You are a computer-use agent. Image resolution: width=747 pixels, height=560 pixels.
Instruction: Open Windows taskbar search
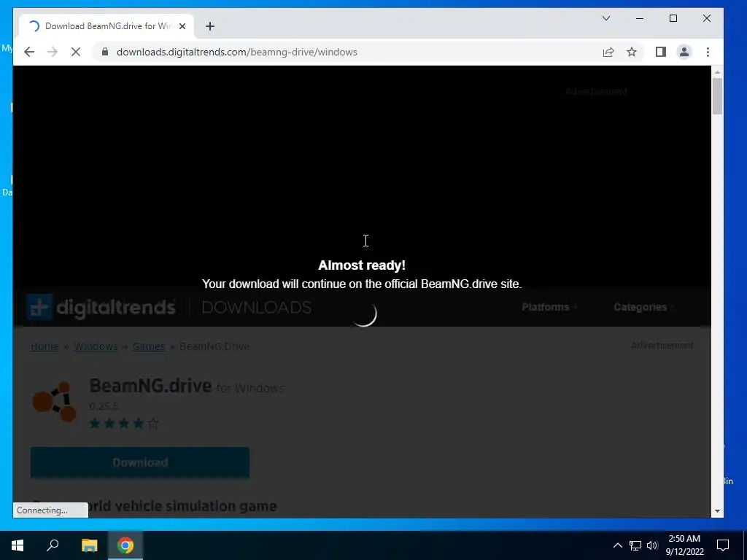tap(53, 545)
